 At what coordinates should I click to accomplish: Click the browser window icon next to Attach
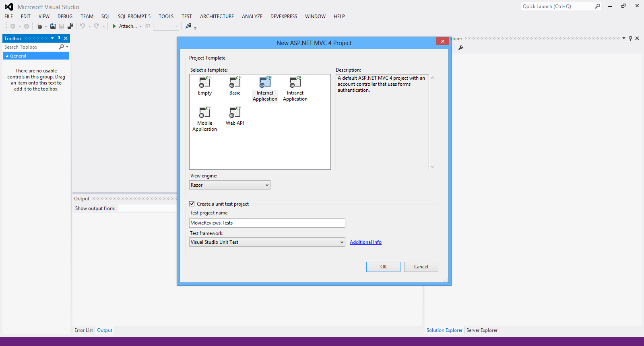click(147, 26)
